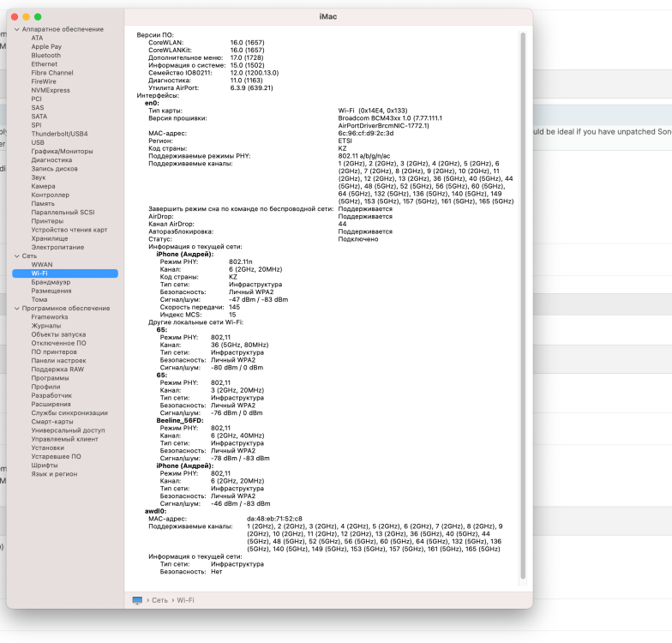Collapse the Программное обеспечение section
672x643 pixels.
click(x=17, y=309)
